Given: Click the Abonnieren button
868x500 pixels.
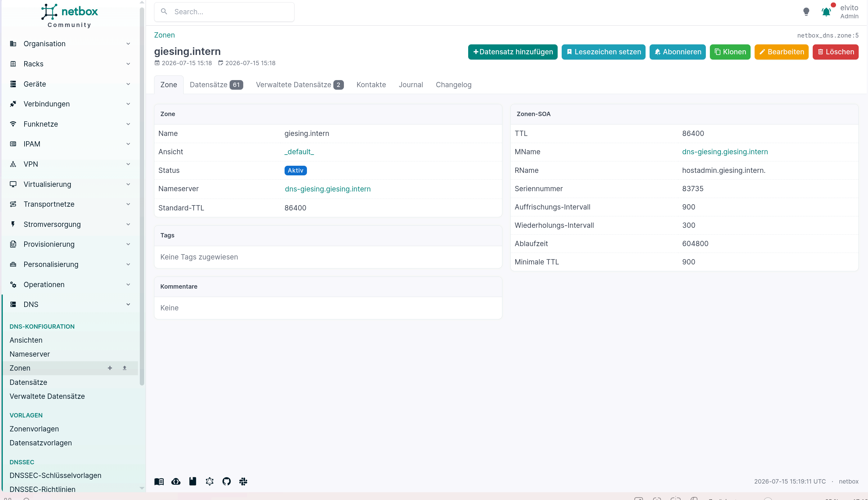Looking at the screenshot, I should (x=678, y=52).
